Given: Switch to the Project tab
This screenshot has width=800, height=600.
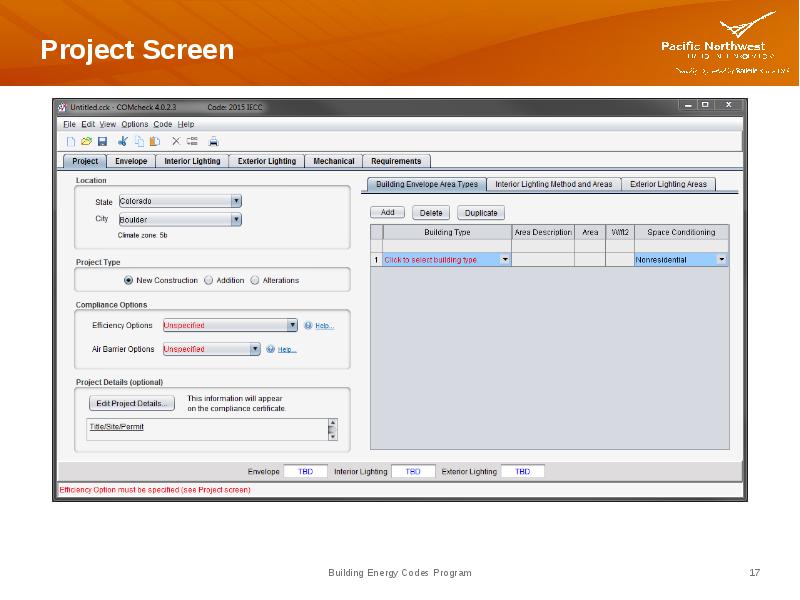Looking at the screenshot, I should click(x=85, y=161).
